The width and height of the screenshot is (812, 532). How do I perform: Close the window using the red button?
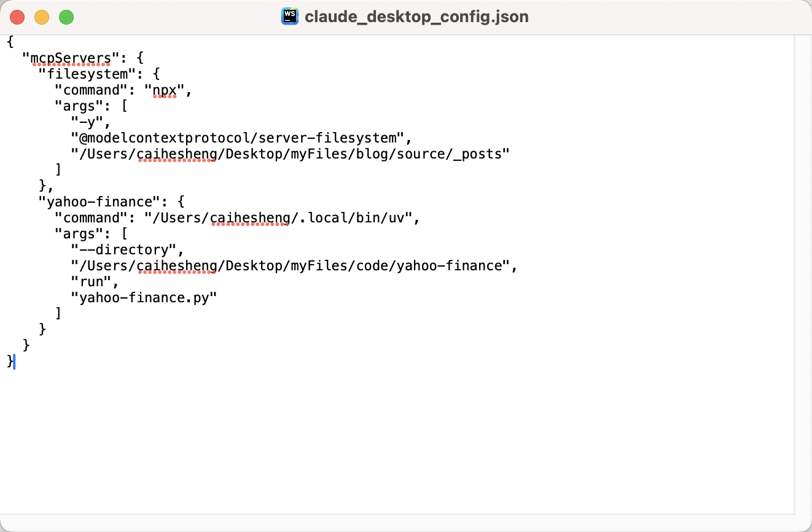(x=17, y=17)
